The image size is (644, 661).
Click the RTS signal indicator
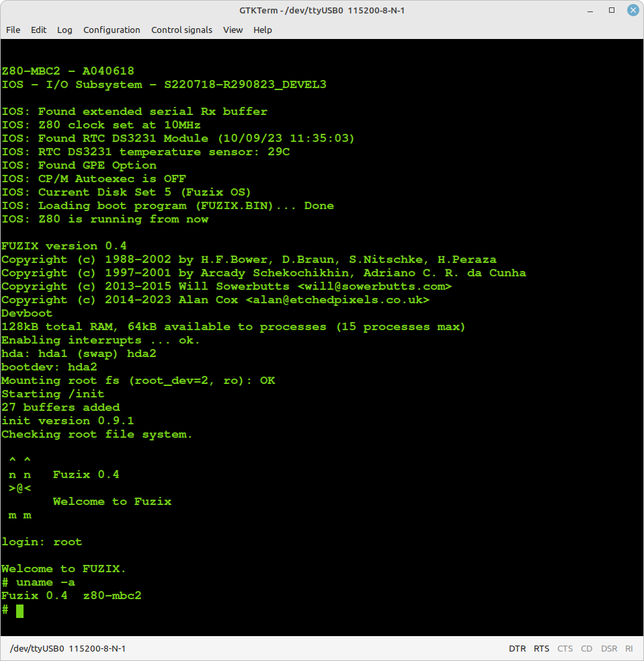541,649
